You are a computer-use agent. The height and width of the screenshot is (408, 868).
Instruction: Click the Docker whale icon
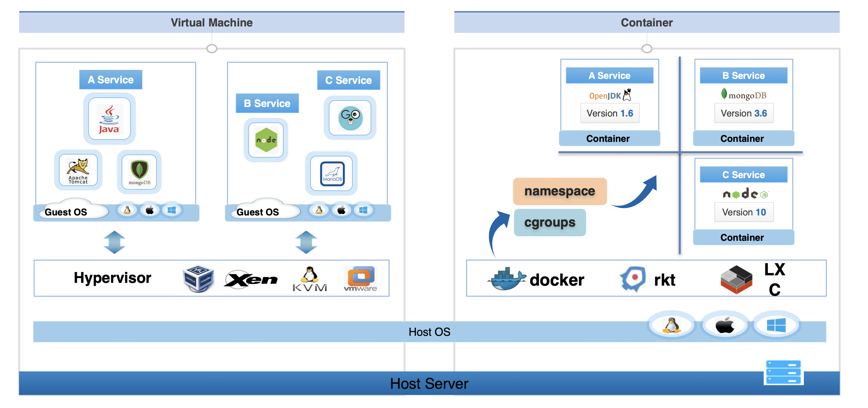[507, 279]
